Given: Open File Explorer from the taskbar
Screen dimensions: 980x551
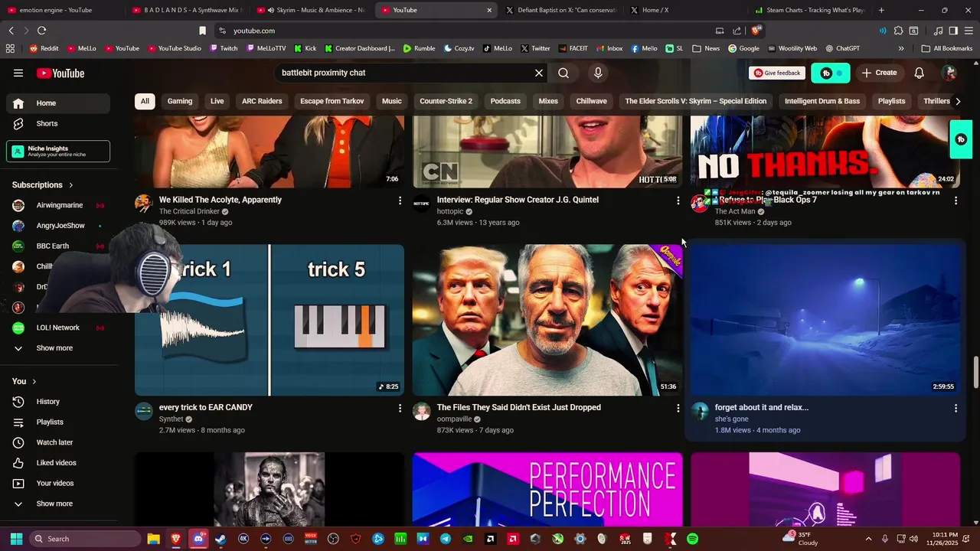Looking at the screenshot, I should coord(153,539).
